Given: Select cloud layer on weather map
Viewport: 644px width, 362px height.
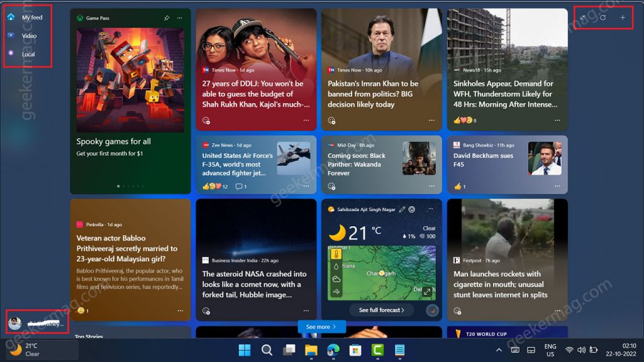Looking at the screenshot, I should coord(336,279).
